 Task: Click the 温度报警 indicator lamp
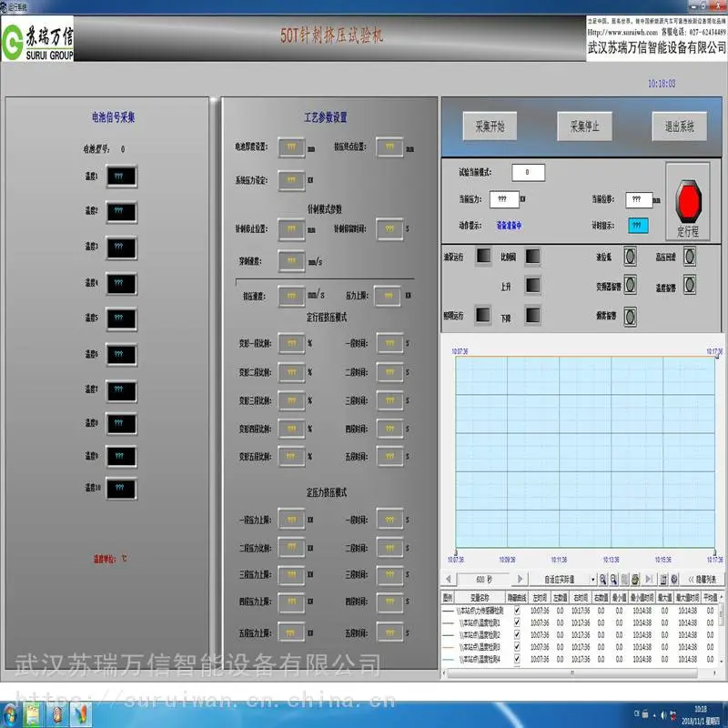pos(690,285)
